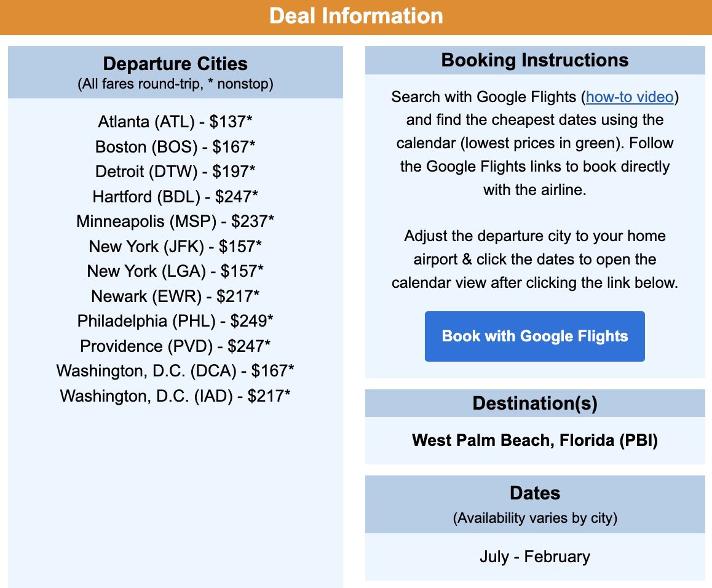
Task: Select the Boston (BOS) $167 fare
Action: (176, 147)
